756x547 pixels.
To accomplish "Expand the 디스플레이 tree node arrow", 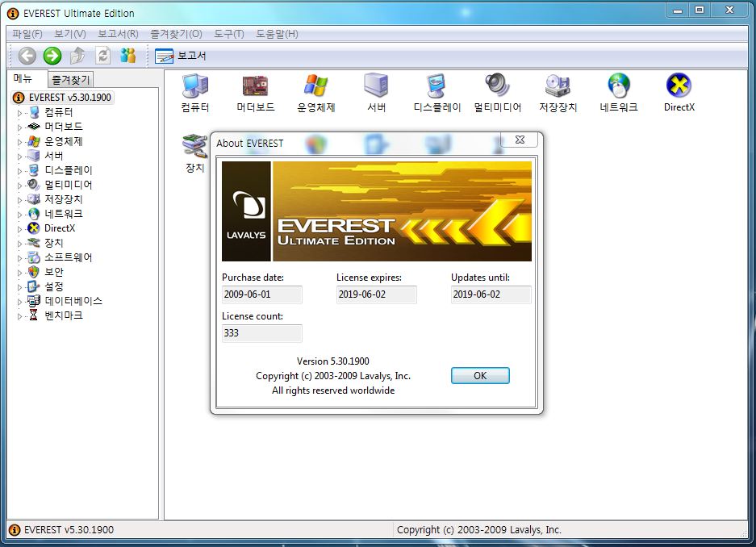I will click(20, 171).
